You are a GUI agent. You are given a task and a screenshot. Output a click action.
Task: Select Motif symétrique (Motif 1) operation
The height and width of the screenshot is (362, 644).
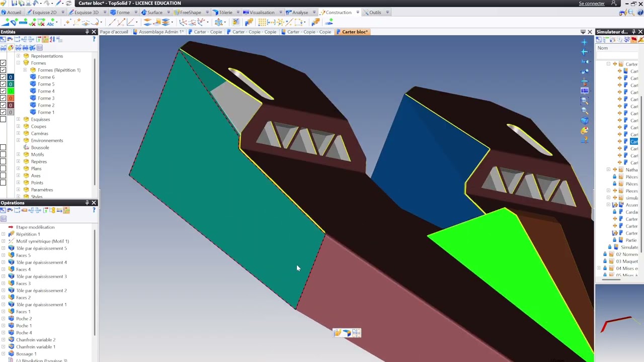pos(42,241)
